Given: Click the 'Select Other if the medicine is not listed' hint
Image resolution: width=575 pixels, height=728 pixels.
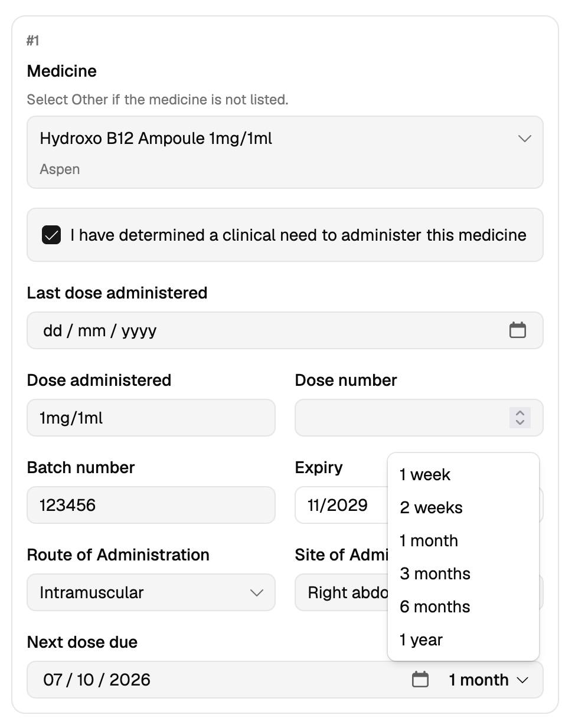Looking at the screenshot, I should coord(158,100).
